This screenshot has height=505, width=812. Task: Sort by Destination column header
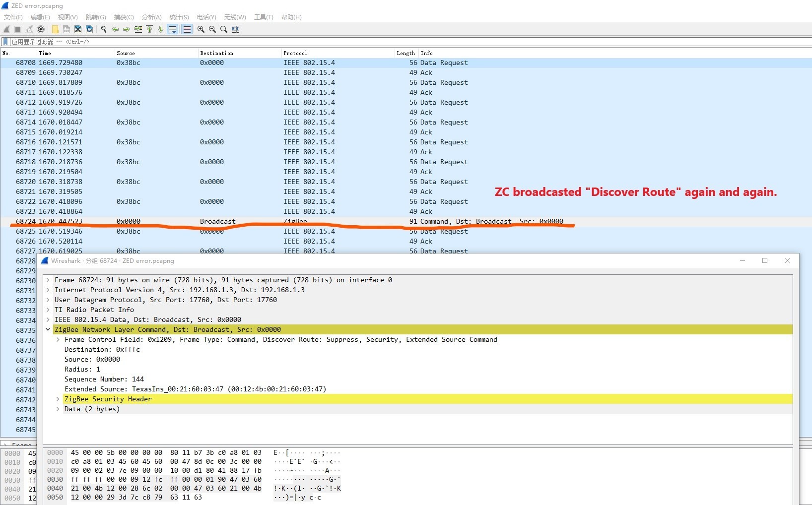(x=240, y=53)
